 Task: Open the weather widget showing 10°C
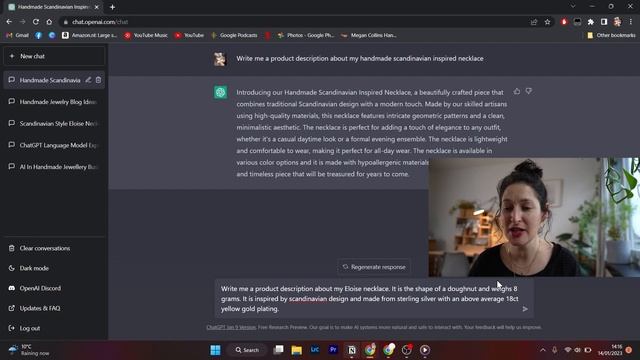(x=29, y=350)
